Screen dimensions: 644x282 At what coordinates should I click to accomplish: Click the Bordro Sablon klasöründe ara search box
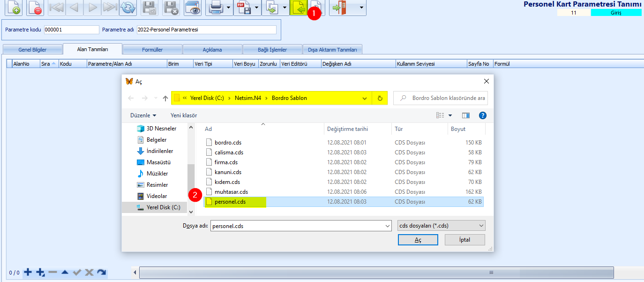pyautogui.click(x=441, y=98)
